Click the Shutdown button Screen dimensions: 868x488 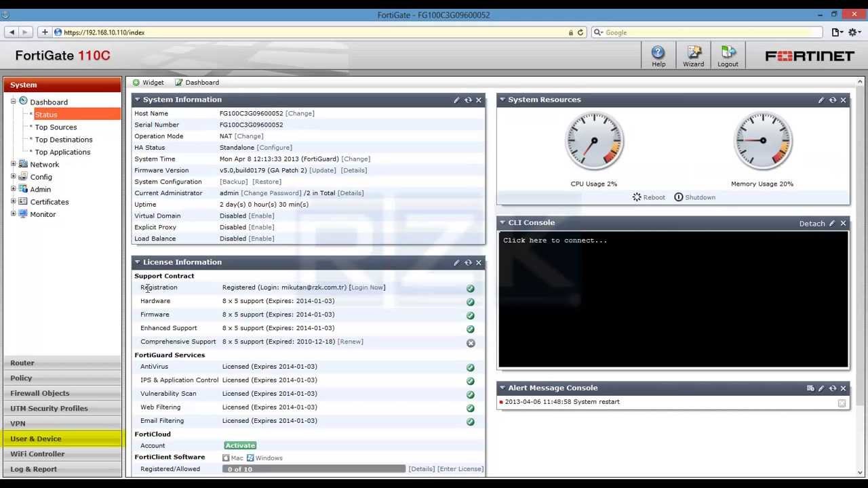(x=694, y=197)
